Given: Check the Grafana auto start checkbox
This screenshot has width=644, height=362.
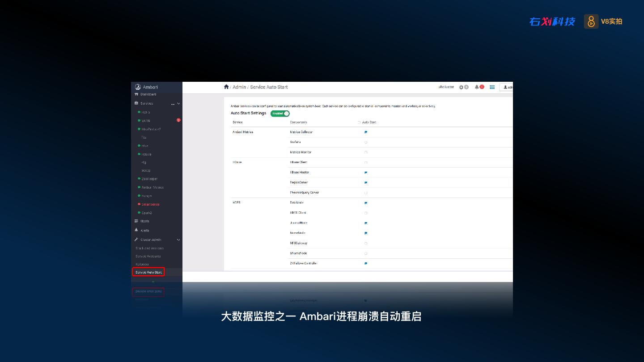Looking at the screenshot, I should tap(366, 142).
